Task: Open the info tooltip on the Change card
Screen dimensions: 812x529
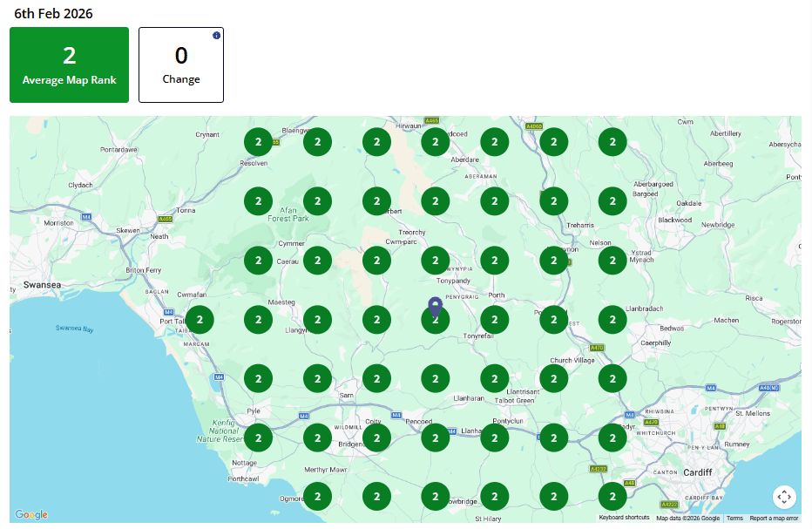Action: click(x=217, y=36)
